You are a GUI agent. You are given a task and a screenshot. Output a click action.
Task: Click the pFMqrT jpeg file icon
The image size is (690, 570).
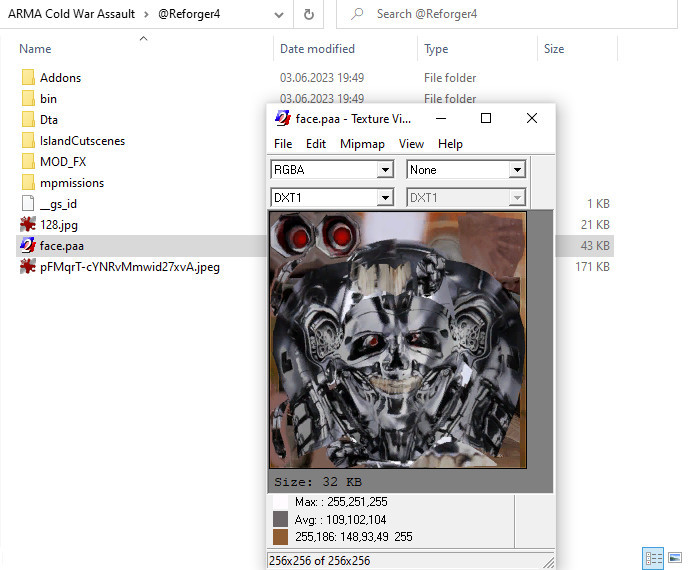coord(28,266)
